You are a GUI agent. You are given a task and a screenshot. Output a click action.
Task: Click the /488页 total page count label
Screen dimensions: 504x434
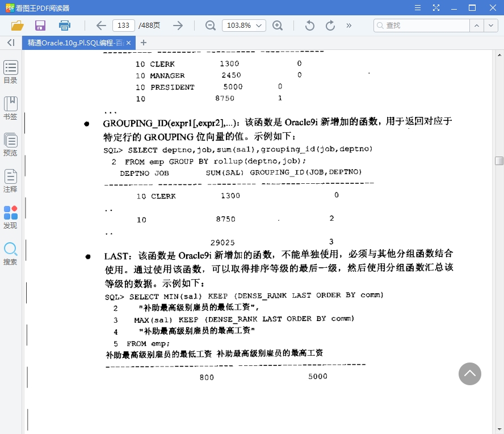click(149, 26)
